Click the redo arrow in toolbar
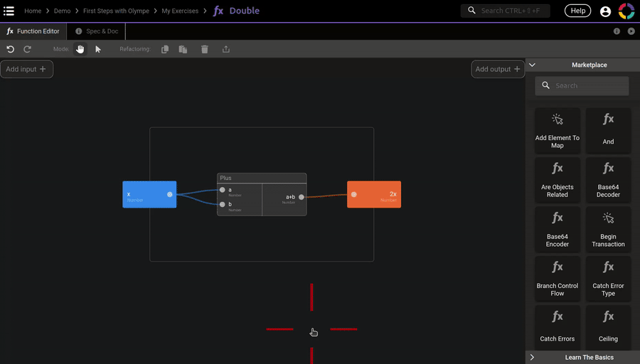This screenshot has width=640, height=364. [28, 49]
